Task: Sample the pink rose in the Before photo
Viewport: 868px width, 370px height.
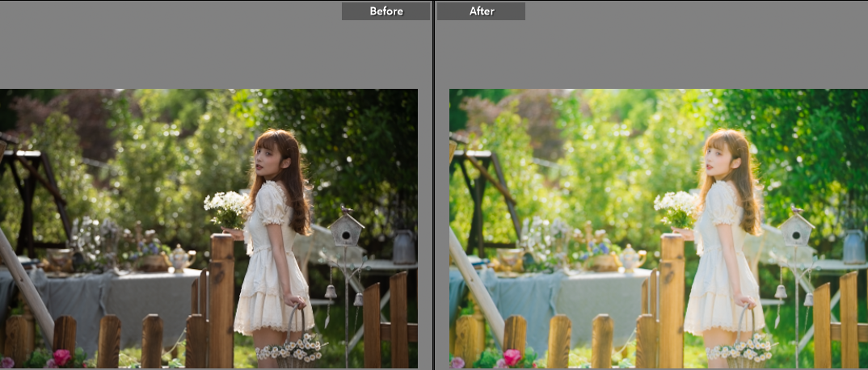Action: click(61, 357)
